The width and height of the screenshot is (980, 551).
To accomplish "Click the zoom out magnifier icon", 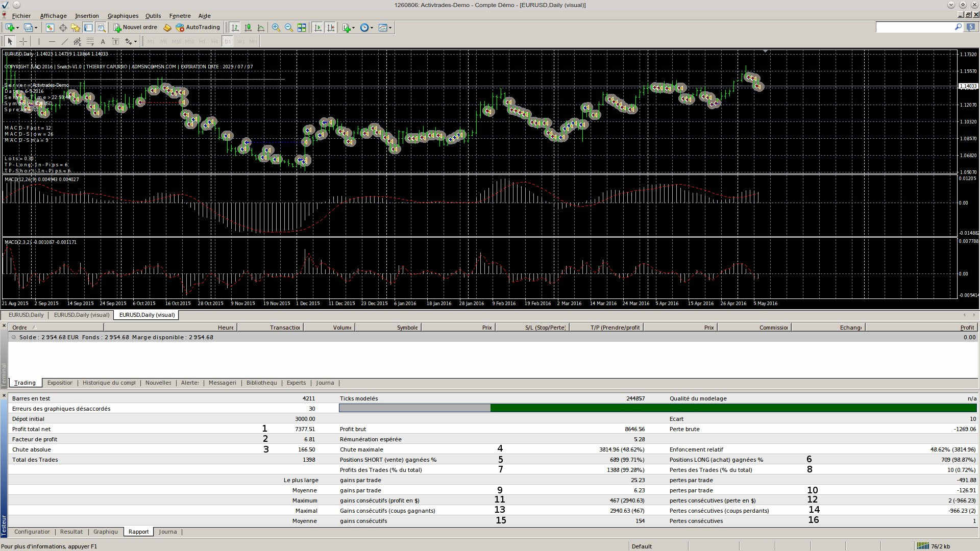I will 289,28.
